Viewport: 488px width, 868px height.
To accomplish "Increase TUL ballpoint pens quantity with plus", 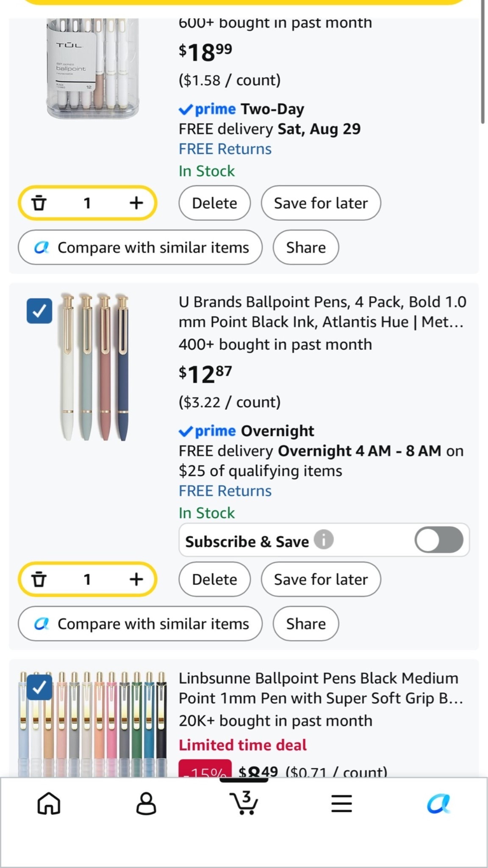I will (136, 203).
